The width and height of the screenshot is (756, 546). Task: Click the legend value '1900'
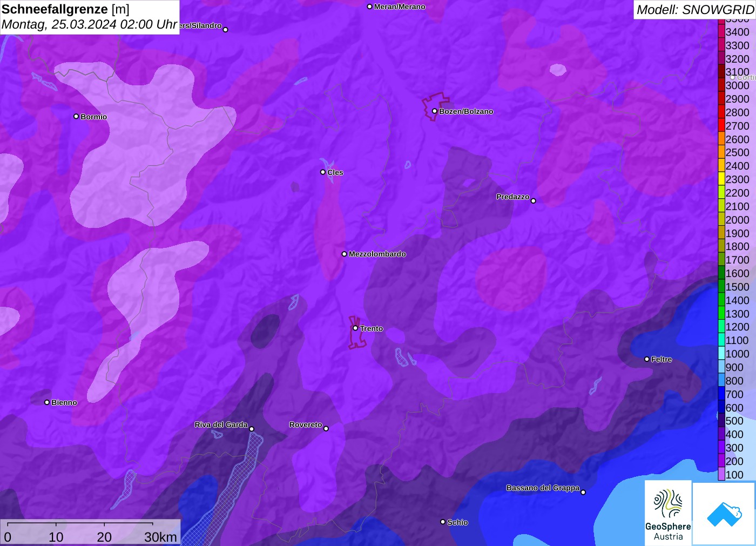pyautogui.click(x=737, y=233)
